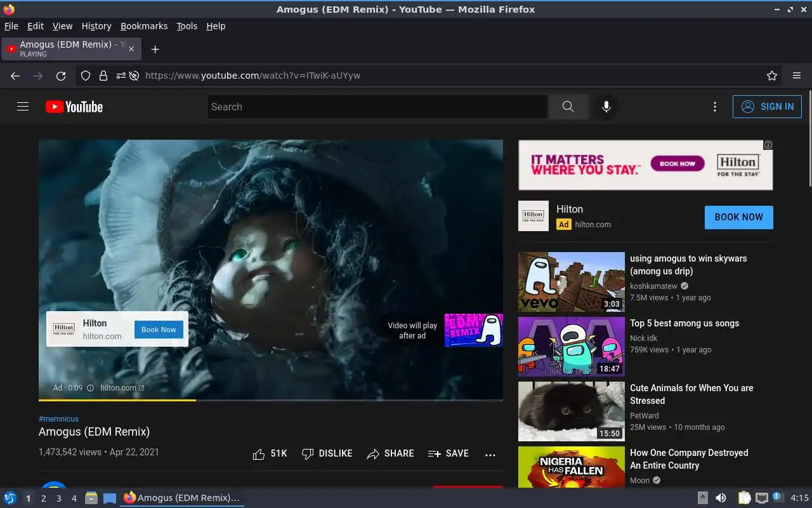Select the Amogus (EDM Remix) tab
This screenshot has height=508, width=812.
tap(71, 49)
